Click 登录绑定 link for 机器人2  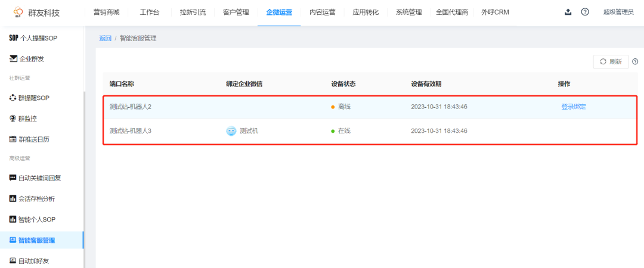tap(574, 107)
